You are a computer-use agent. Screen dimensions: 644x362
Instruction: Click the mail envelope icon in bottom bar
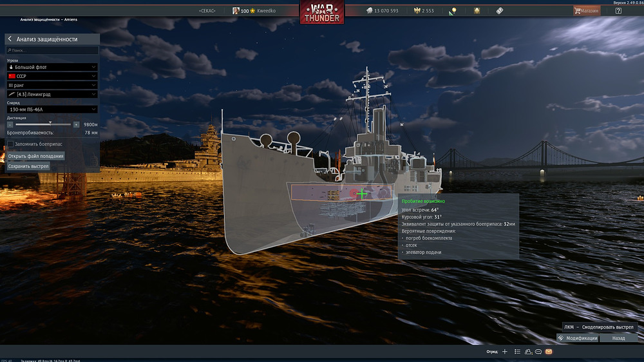[549, 352]
